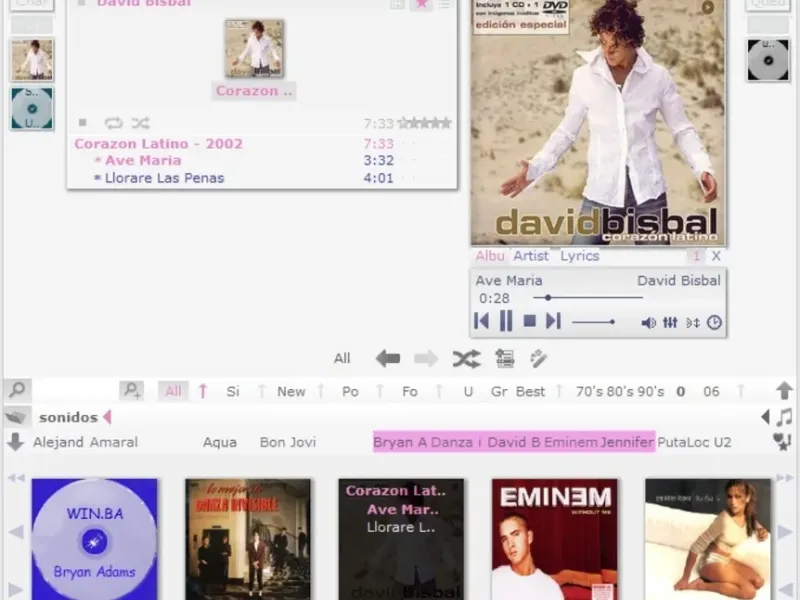
Task: Click the large up arrow at filter bar end
Action: [x=784, y=391]
